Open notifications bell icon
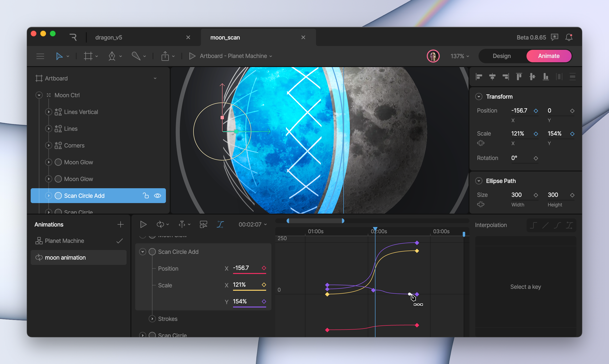The width and height of the screenshot is (609, 364). click(x=569, y=37)
